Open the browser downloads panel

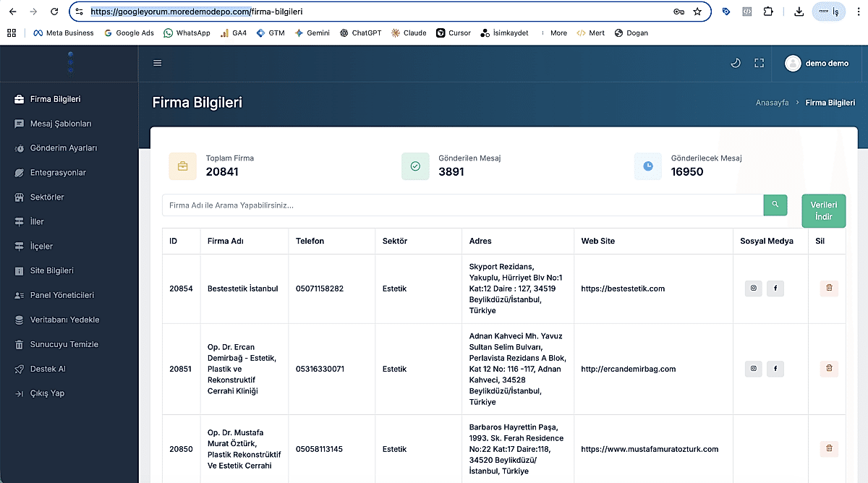pos(799,12)
